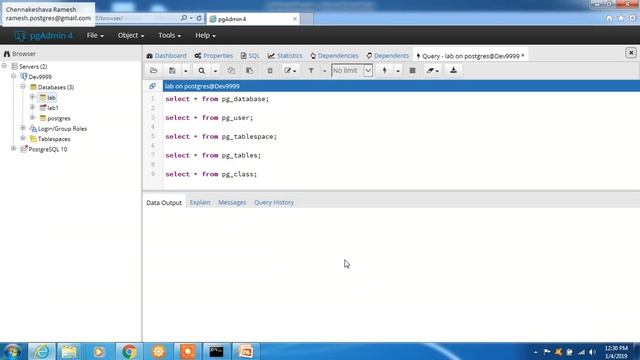Show the Explain tab
The height and width of the screenshot is (360, 640).
pos(200,202)
